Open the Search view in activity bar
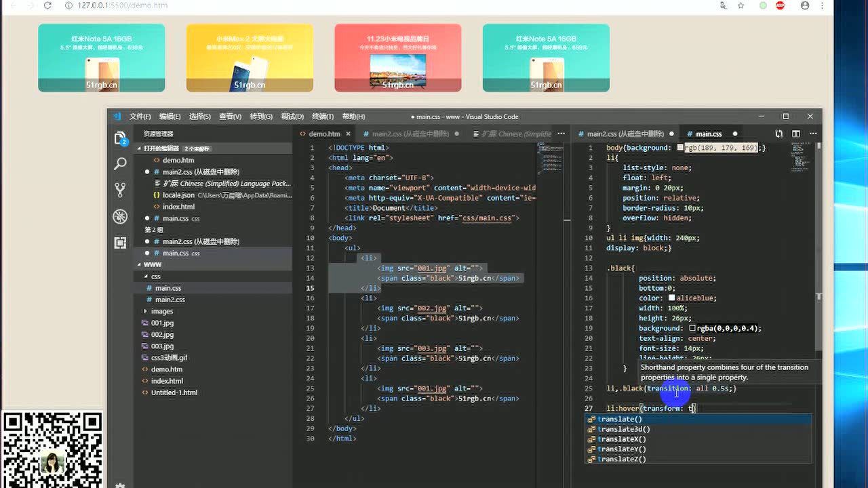This screenshot has width=868, height=488. click(120, 163)
